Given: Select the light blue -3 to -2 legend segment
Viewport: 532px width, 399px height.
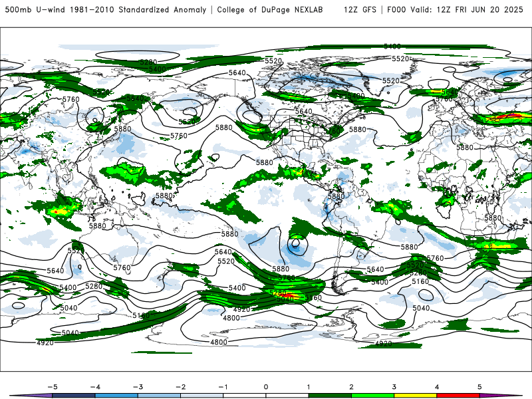Looking at the screenshot, I should [159, 396].
